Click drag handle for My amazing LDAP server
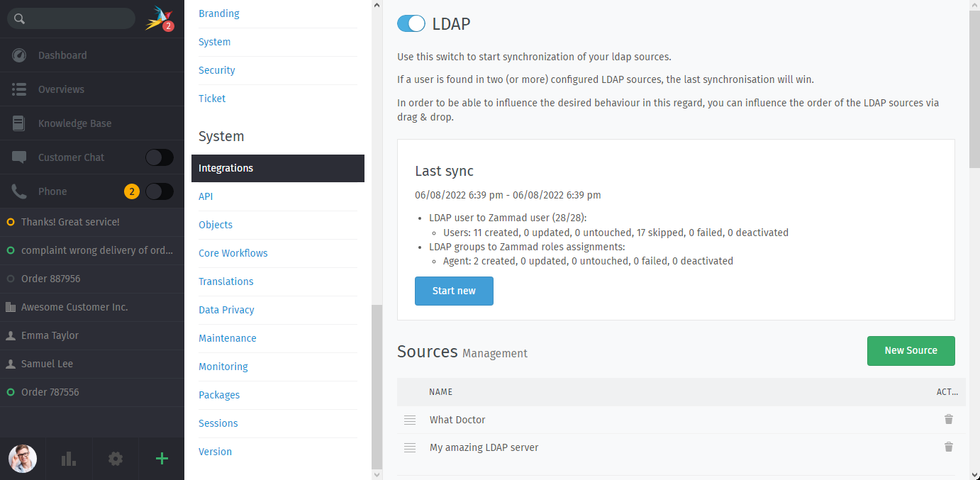Viewport: 980px width, 480px height. 410,447
